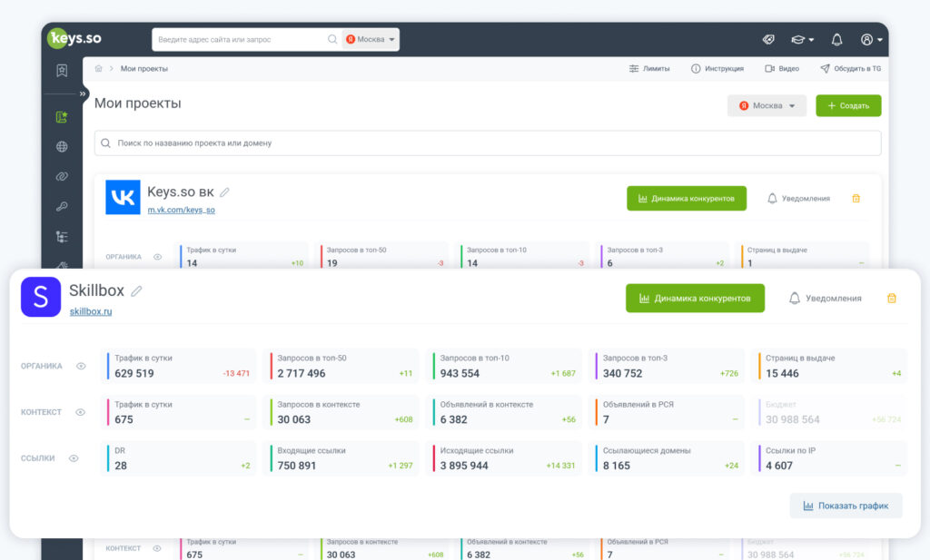This screenshot has height=560, width=930.
Task: Open My Projects sidebar icon
Action: [x=62, y=117]
